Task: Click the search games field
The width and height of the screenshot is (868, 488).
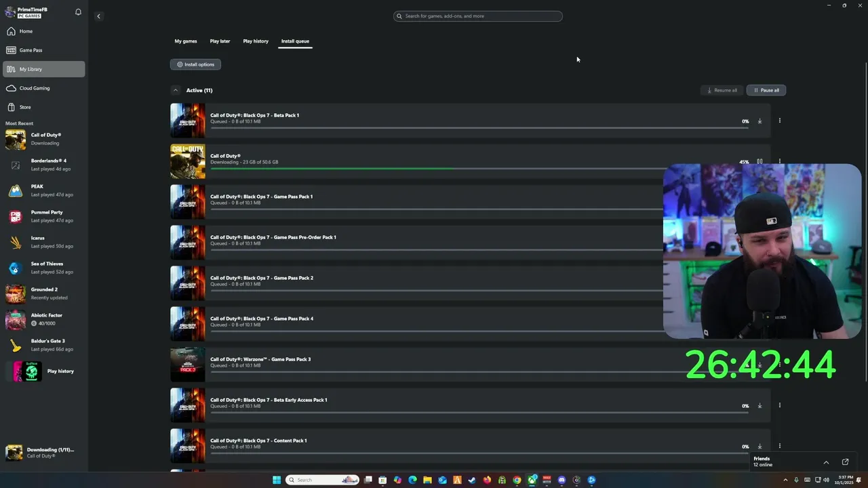Action: (x=477, y=16)
